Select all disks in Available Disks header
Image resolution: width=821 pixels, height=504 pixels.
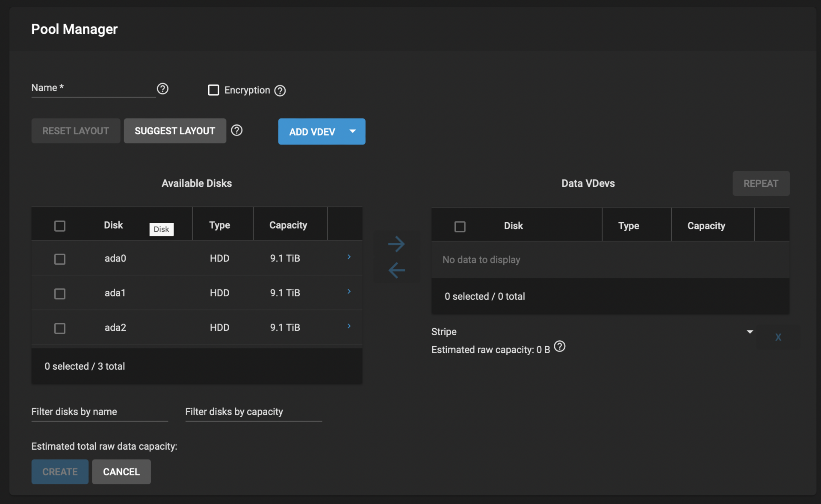tap(60, 226)
